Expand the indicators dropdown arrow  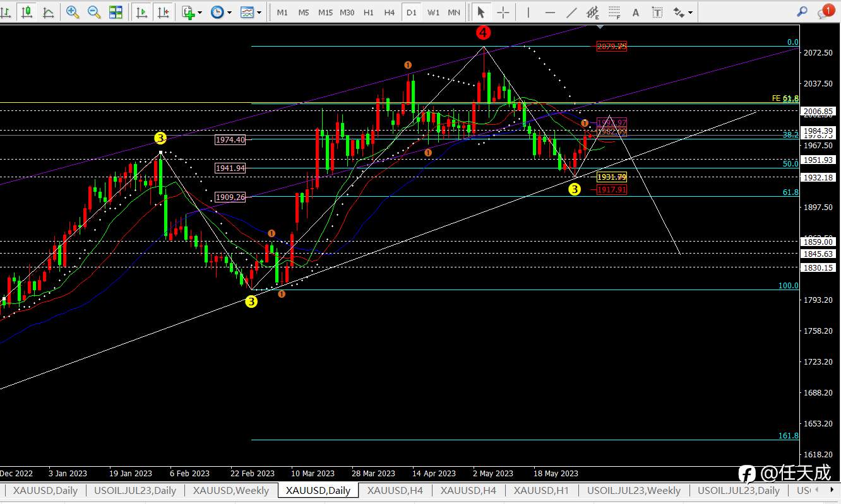point(200,13)
